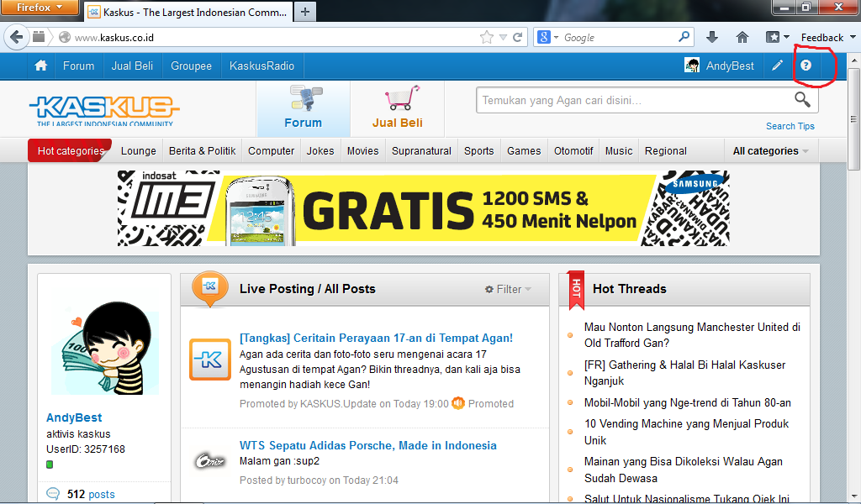Click the Kaskus logo

tap(104, 111)
